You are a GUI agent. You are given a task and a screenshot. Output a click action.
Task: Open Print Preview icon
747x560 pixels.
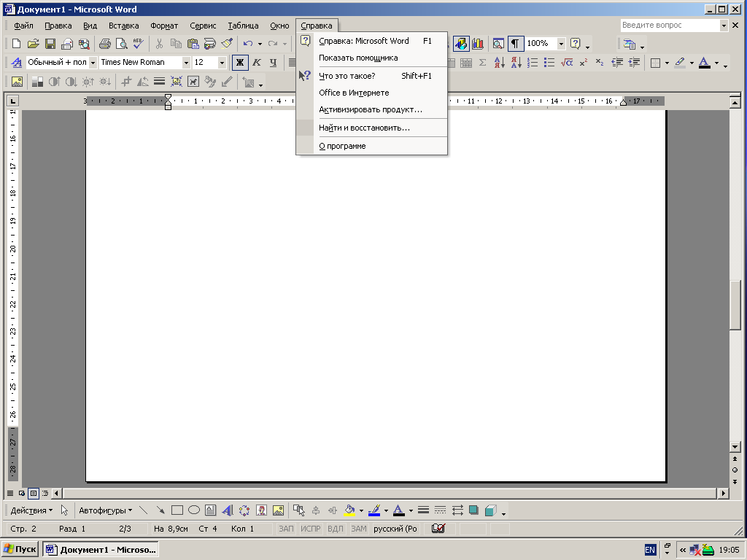[122, 44]
